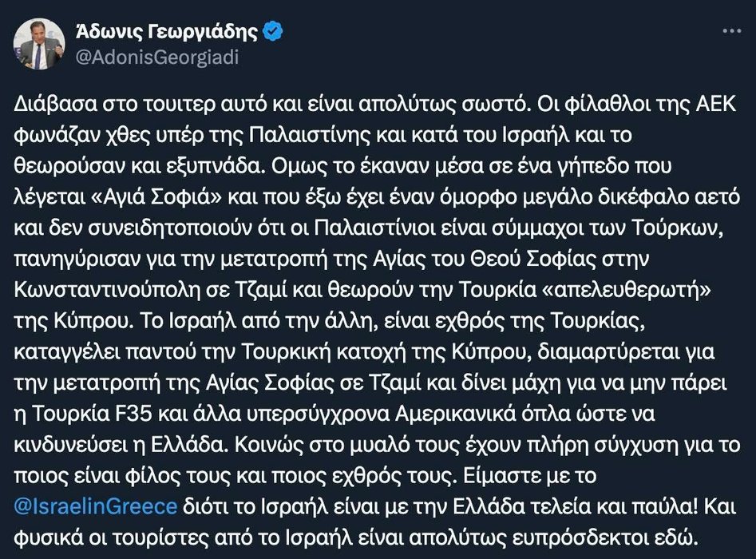Open the @AdonisGeorgiadi handle link

pyautogui.click(x=156, y=57)
